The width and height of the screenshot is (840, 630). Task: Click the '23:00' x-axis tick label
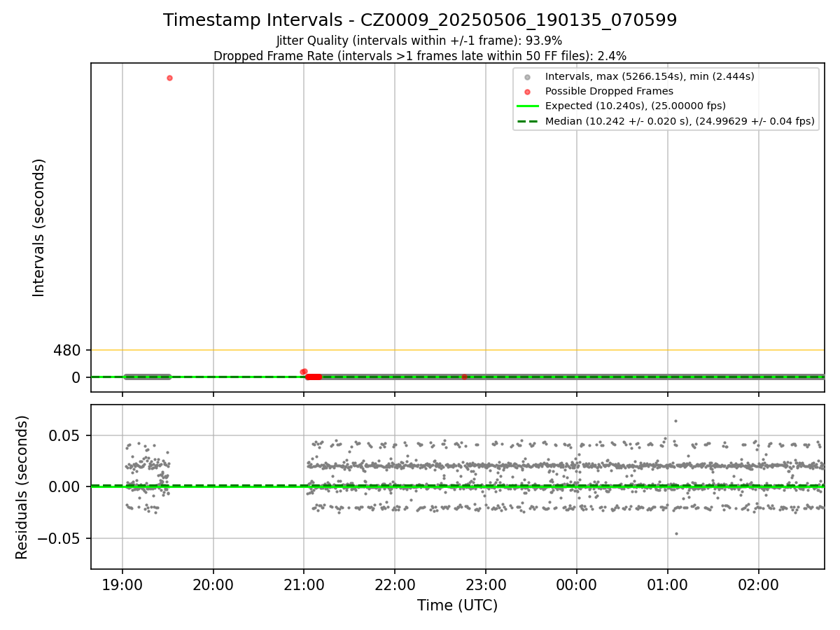(x=486, y=584)
